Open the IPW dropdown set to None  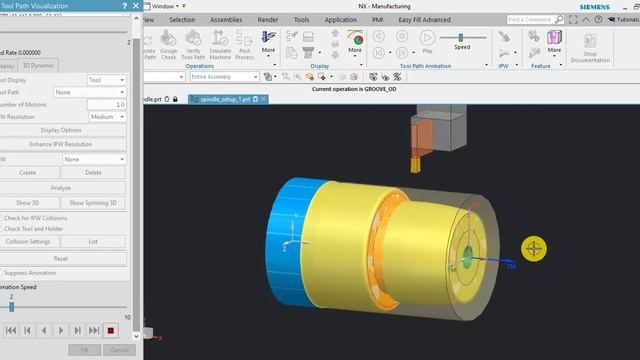click(94, 159)
